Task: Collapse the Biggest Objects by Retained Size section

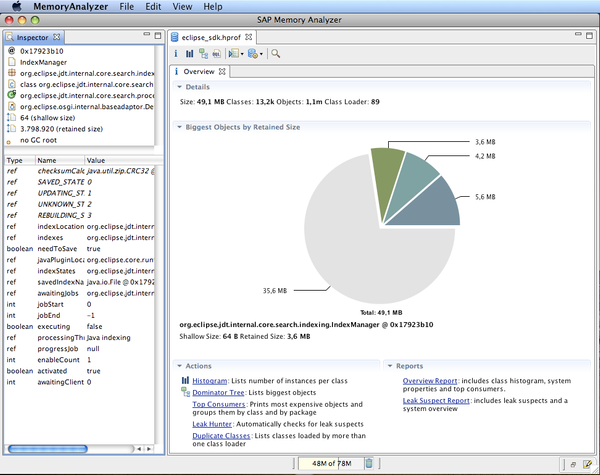Action: point(178,127)
